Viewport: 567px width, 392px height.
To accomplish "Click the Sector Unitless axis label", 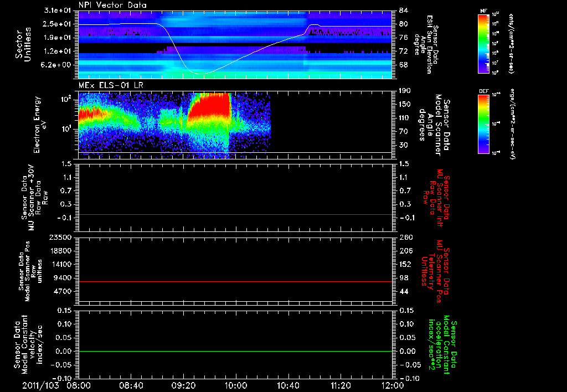I will (23, 44).
